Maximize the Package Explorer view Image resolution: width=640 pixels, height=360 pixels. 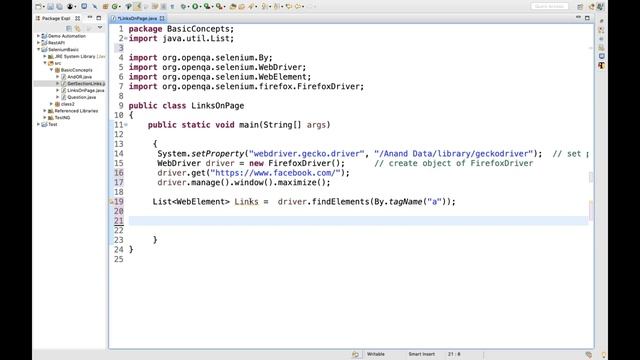pos(99,18)
